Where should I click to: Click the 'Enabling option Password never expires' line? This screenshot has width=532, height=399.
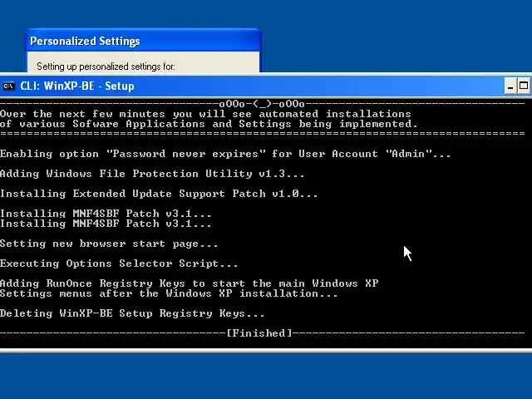225,154
